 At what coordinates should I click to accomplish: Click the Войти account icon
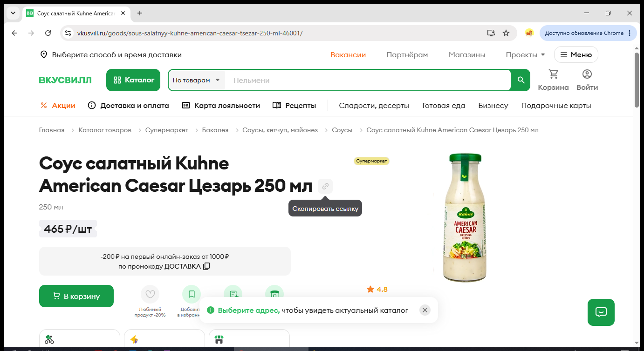(587, 80)
